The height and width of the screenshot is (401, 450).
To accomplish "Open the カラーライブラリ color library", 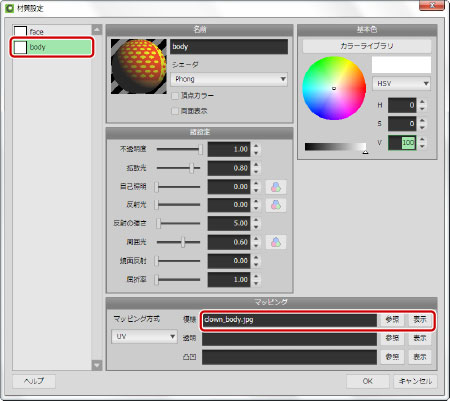I will click(x=367, y=46).
